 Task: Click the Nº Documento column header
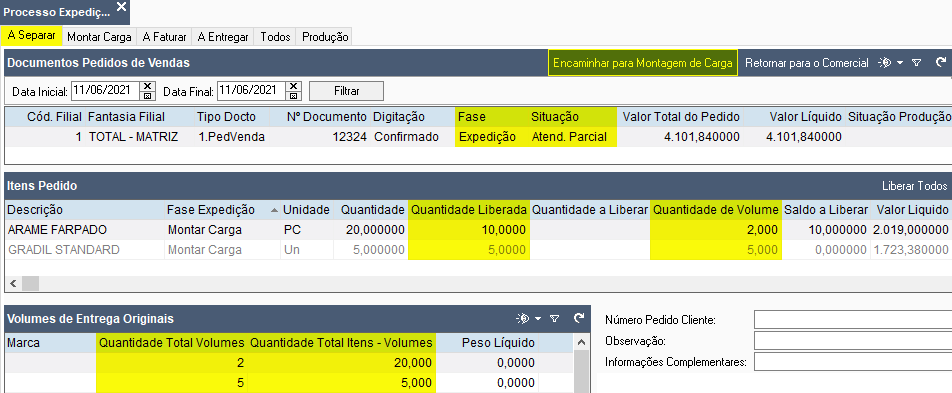click(320, 117)
